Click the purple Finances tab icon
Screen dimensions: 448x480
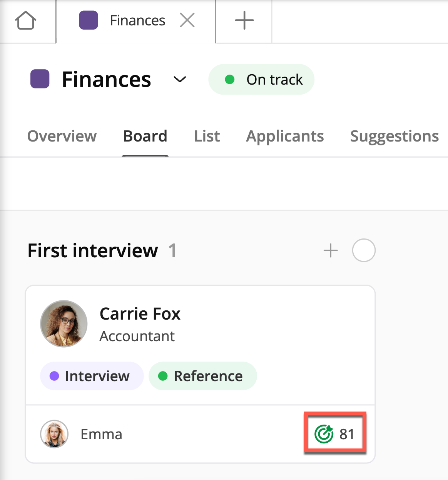(89, 20)
